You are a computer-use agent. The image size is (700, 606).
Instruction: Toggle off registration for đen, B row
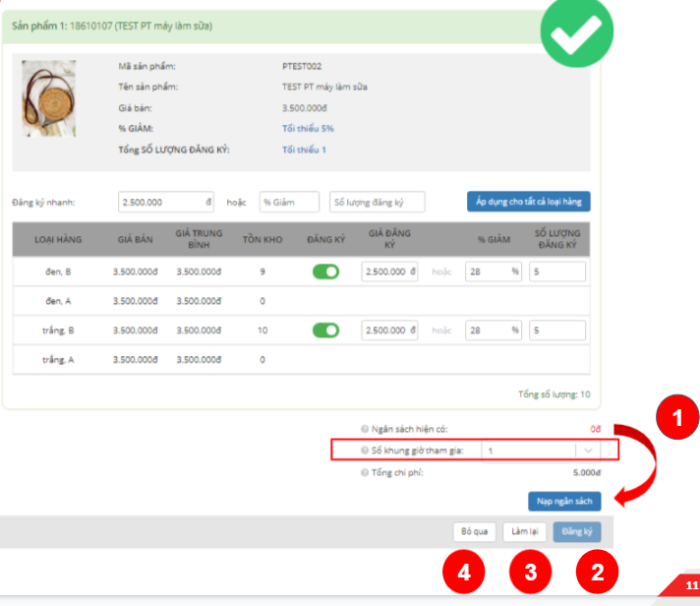point(325,272)
